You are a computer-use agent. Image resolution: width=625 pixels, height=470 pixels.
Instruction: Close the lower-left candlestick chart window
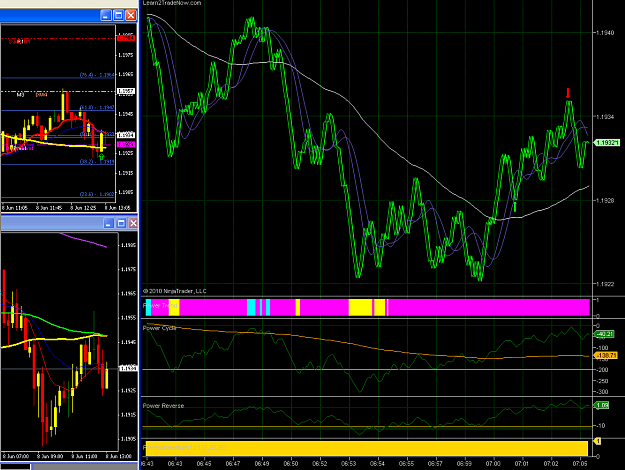click(x=134, y=223)
